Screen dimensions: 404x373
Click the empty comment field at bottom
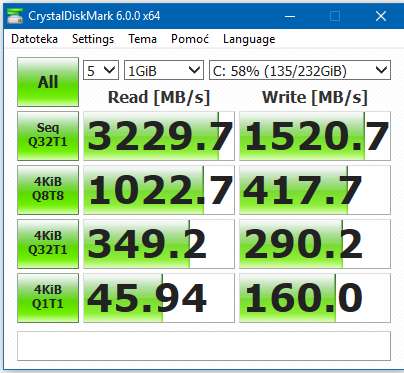coord(204,346)
